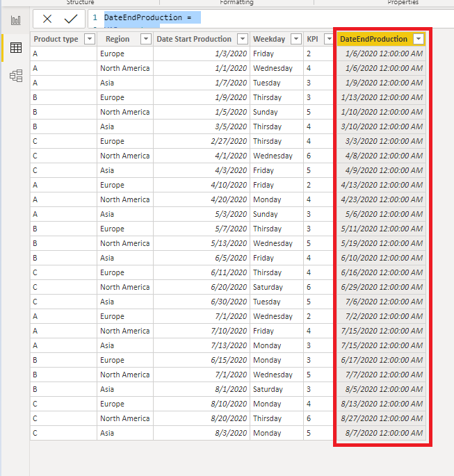
Task: Open the KPI column filter dropdown
Action: point(329,39)
